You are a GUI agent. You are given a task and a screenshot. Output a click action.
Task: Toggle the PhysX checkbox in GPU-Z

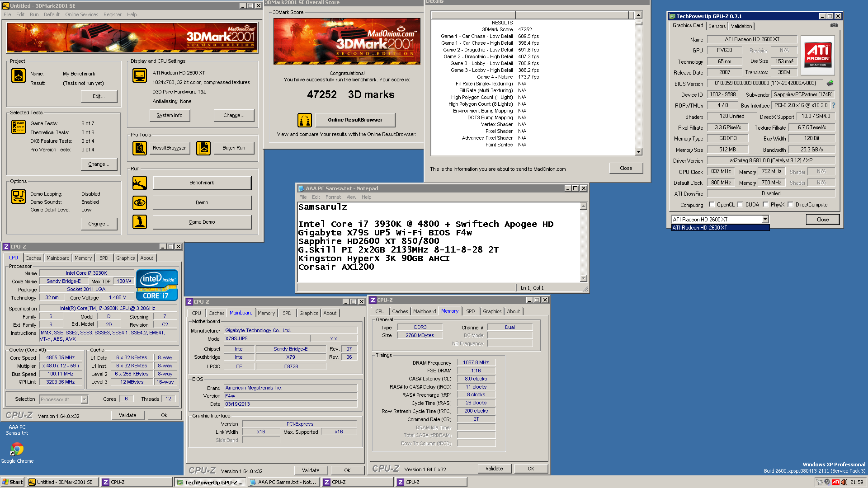coord(765,205)
